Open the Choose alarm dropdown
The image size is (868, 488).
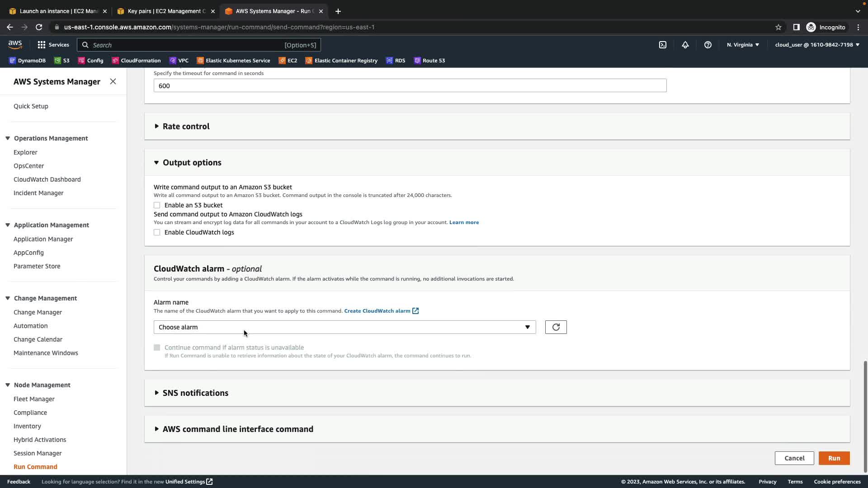(x=344, y=327)
